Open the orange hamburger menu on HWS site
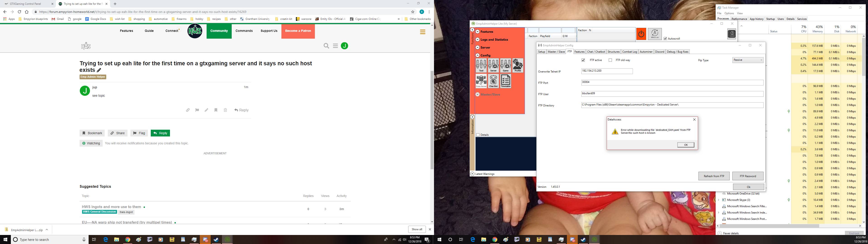This screenshot has height=244, width=868. point(422,32)
